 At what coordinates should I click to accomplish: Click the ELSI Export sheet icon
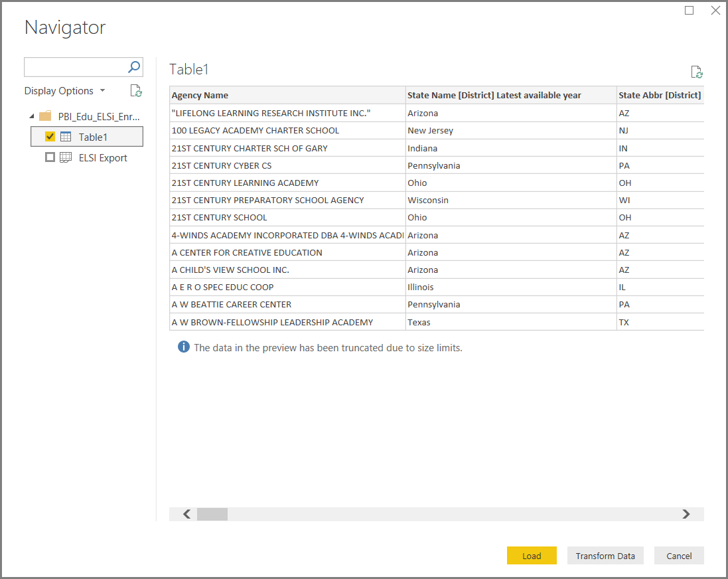click(66, 157)
